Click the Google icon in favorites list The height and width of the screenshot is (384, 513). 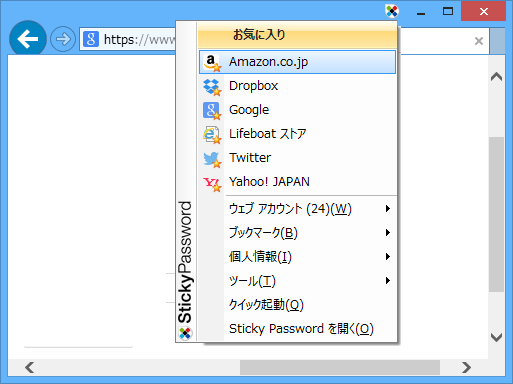(212, 110)
